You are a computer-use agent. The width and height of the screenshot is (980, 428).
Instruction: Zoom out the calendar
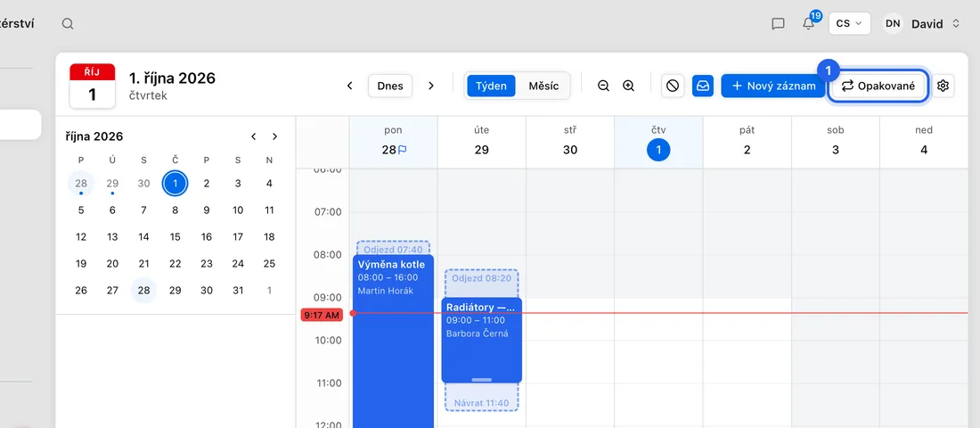click(603, 86)
